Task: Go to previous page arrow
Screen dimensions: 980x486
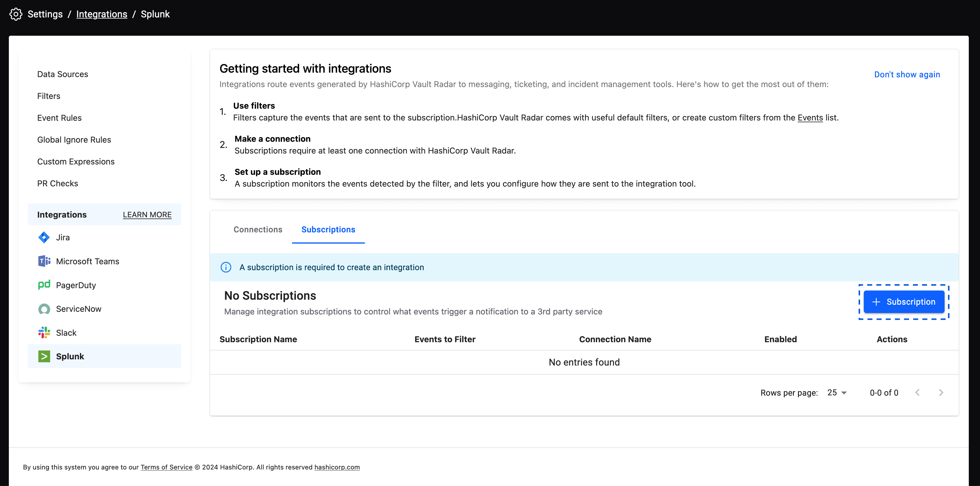Action: (917, 393)
